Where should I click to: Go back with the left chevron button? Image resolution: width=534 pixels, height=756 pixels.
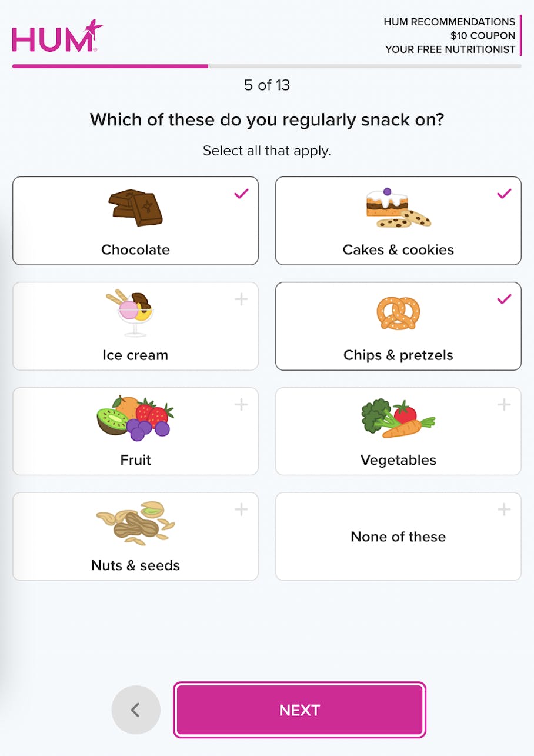coord(136,710)
